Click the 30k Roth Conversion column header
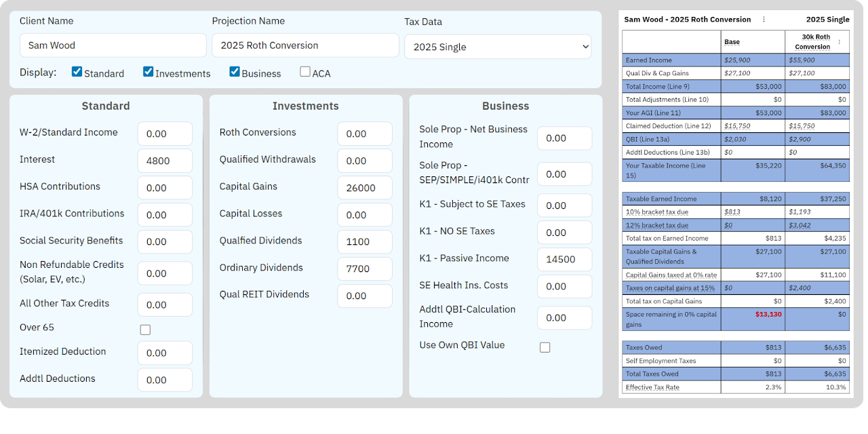868x434 pixels. [x=812, y=42]
